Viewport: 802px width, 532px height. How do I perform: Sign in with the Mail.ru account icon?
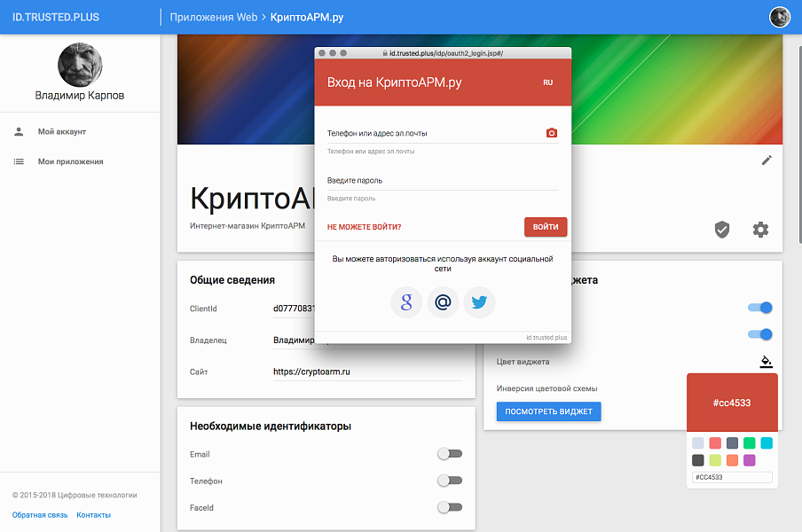[443, 301]
